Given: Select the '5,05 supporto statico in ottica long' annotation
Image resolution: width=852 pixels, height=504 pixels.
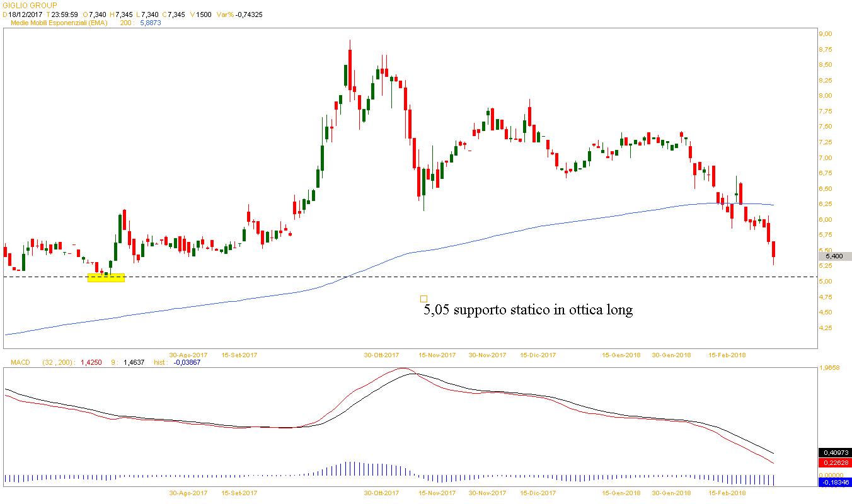Looking at the screenshot, I should (x=527, y=310).
